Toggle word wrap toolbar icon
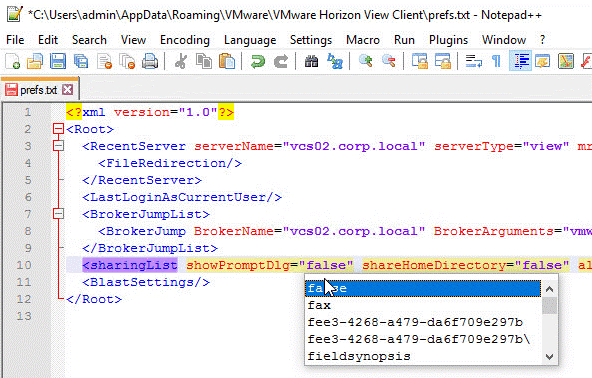Viewport: 592px width, 378px height. pos(473,61)
